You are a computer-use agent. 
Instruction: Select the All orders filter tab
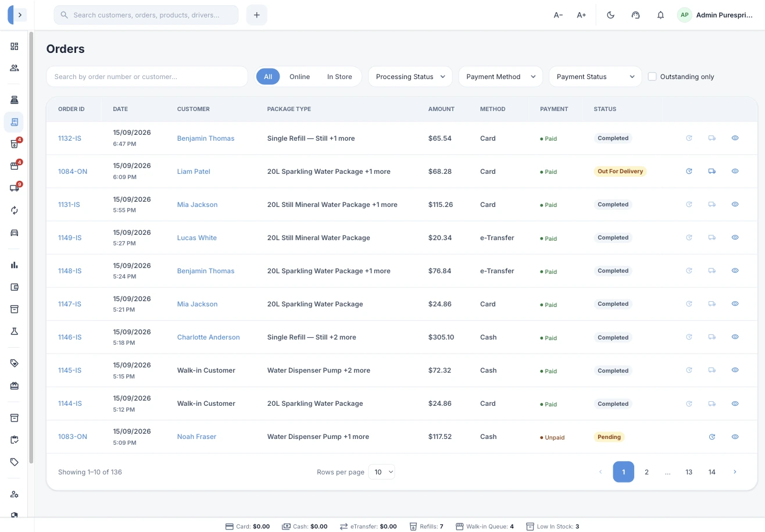(268, 77)
